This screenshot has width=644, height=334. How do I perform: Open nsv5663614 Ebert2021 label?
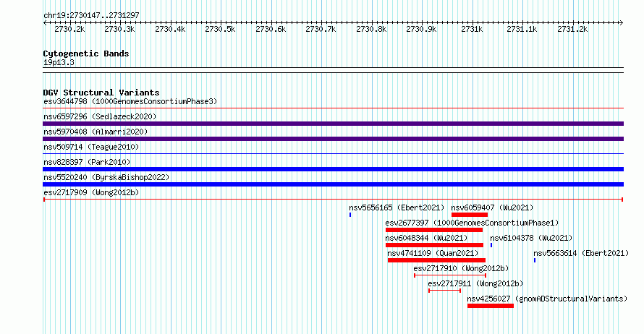tap(581, 253)
